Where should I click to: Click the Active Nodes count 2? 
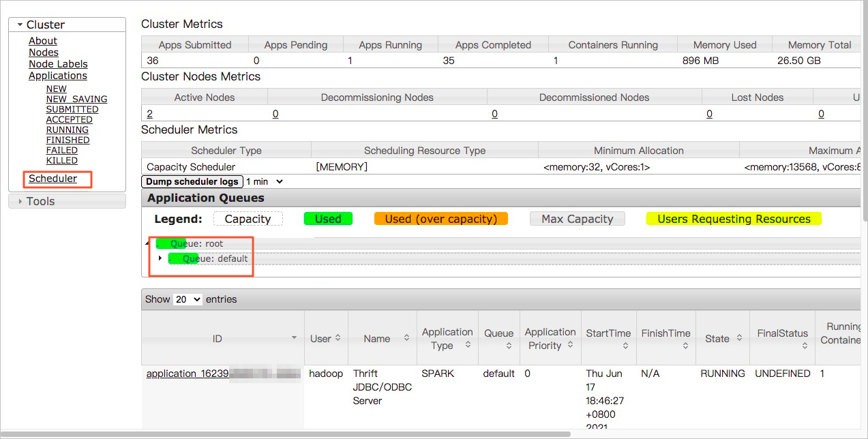(149, 114)
